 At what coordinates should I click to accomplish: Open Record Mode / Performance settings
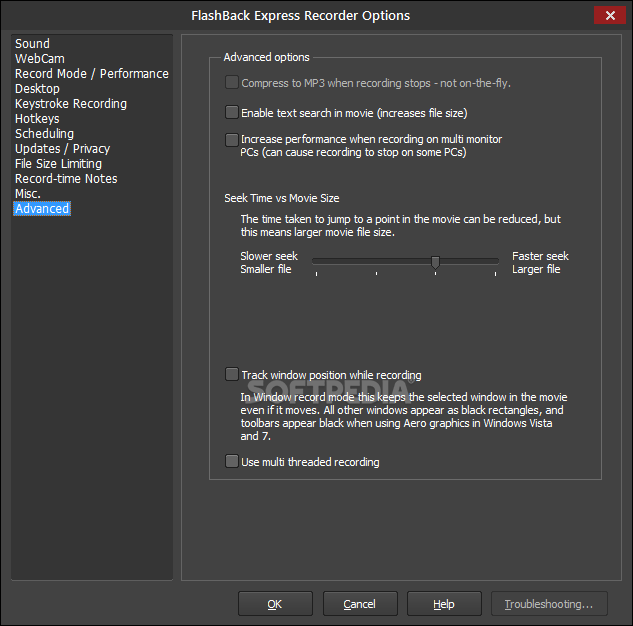pos(92,73)
